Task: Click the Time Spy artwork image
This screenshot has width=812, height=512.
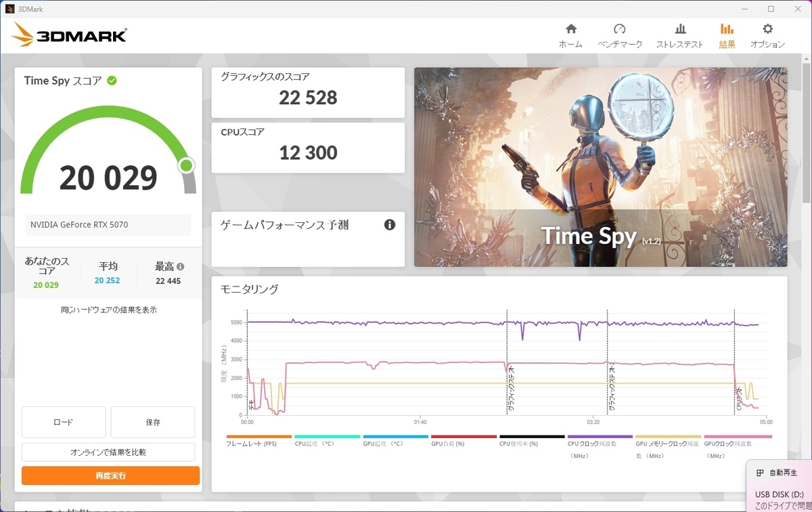Action: (x=600, y=167)
